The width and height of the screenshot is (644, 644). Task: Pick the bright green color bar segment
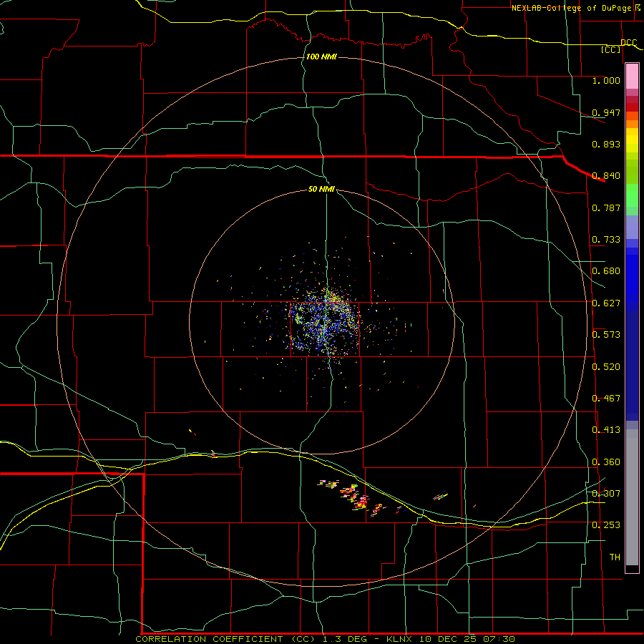(x=632, y=195)
